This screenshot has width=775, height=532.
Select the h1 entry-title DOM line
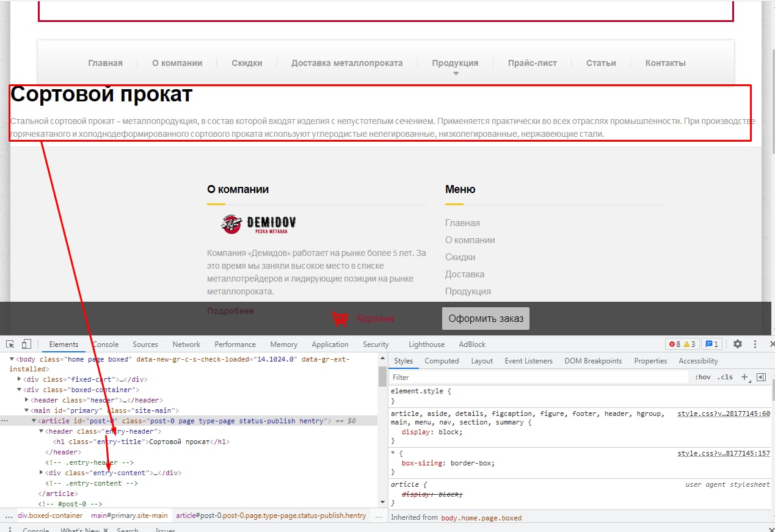[x=142, y=442]
